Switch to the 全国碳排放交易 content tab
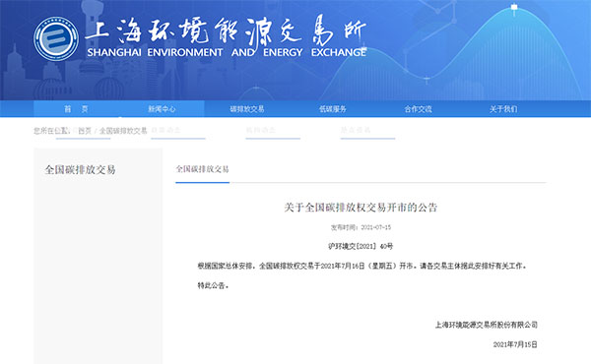 pos(202,169)
